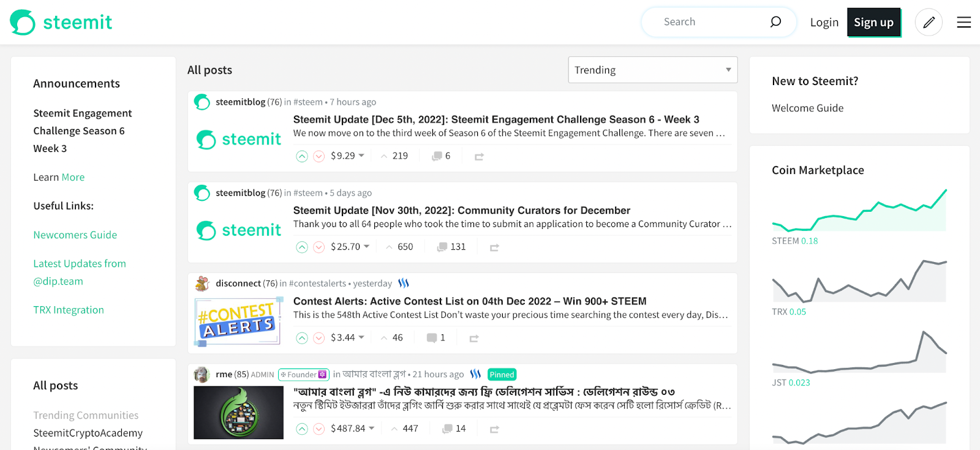Open disconnect author profile name

[x=238, y=283]
